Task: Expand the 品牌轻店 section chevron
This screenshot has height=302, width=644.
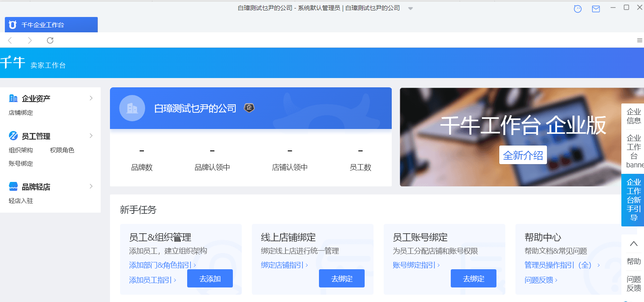Action: point(91,186)
